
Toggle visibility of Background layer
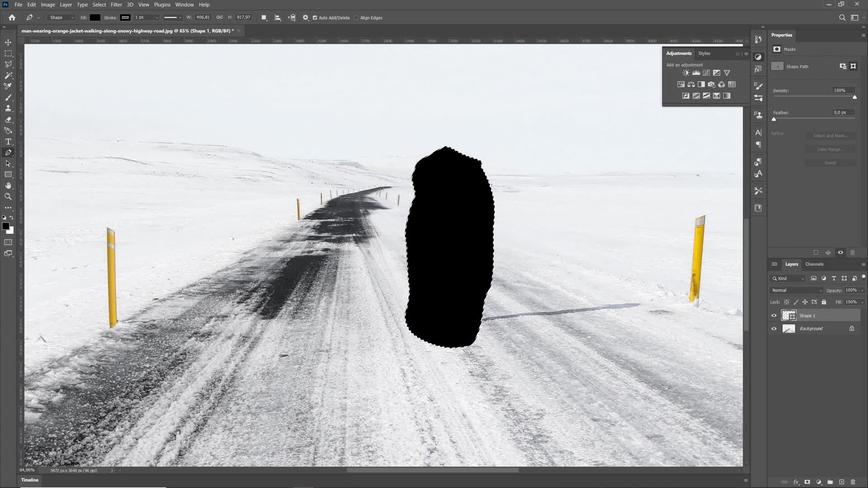pos(774,328)
